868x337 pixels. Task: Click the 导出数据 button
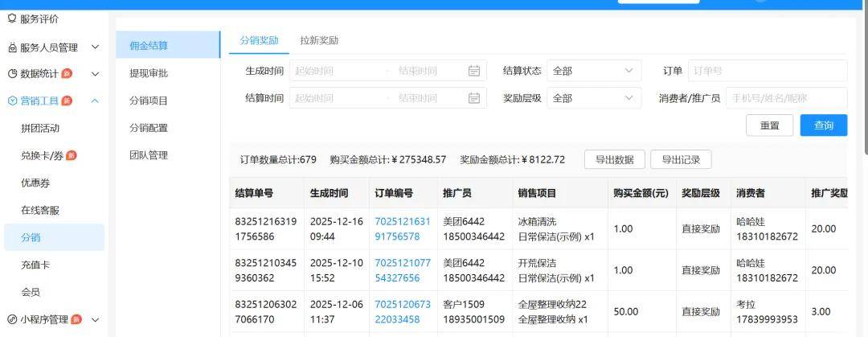pyautogui.click(x=614, y=159)
